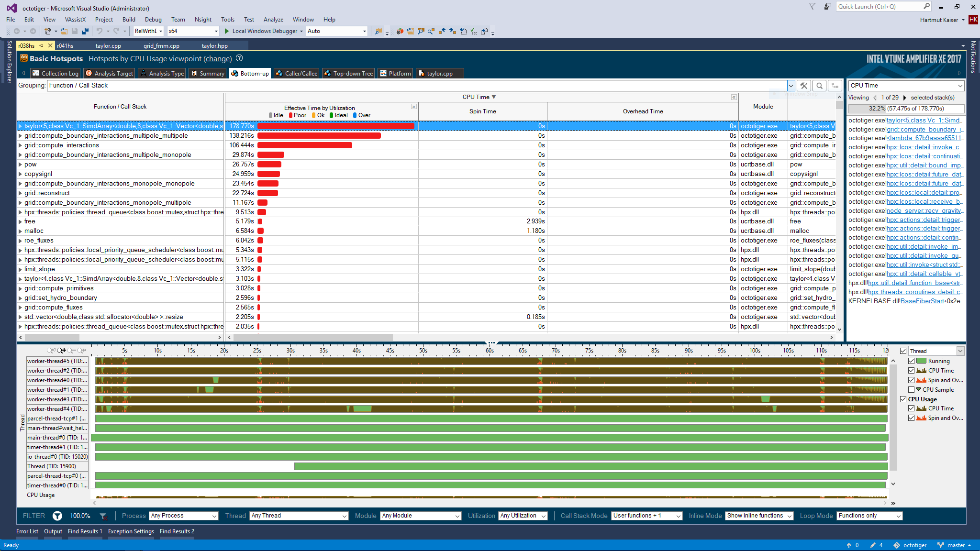Expand the grid::compute_interactions row

[x=20, y=145]
